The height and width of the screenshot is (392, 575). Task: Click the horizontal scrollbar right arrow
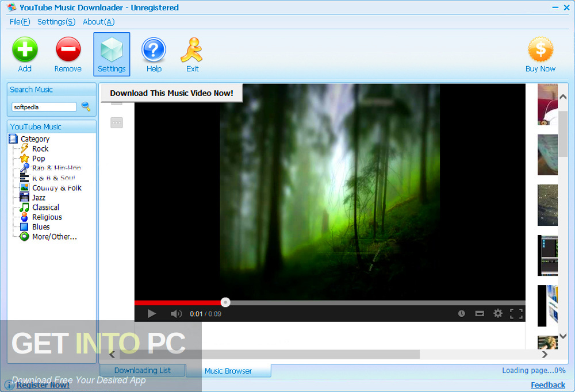545,354
